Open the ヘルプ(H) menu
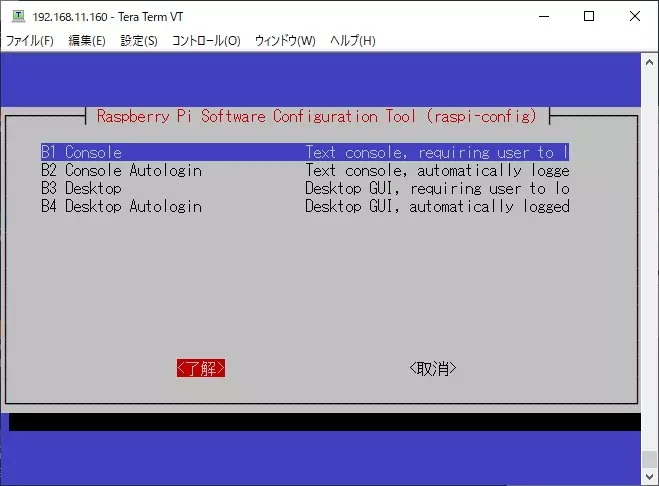The width and height of the screenshot is (659, 486). click(352, 41)
